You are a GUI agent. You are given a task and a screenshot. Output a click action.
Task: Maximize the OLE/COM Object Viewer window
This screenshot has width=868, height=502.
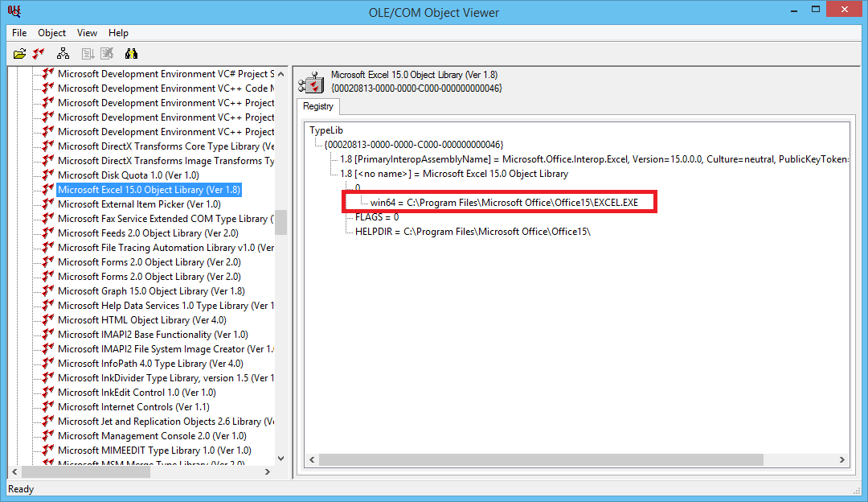tap(816, 10)
